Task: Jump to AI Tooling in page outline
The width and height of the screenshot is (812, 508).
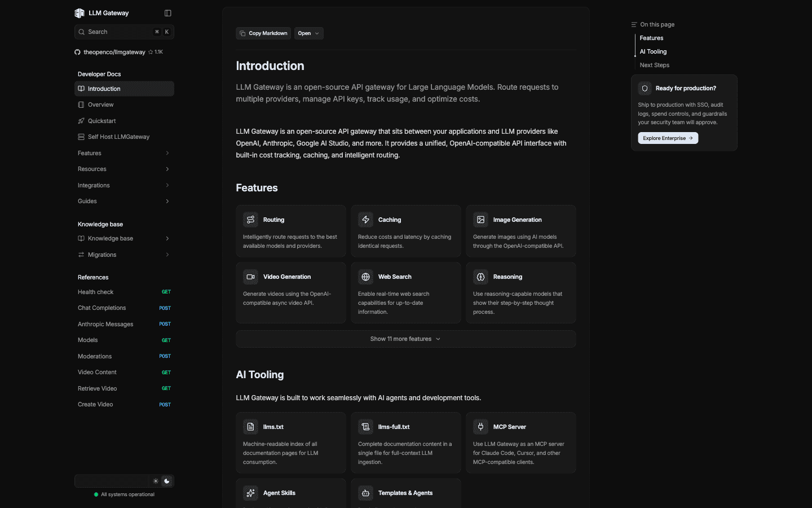Action: (653, 52)
